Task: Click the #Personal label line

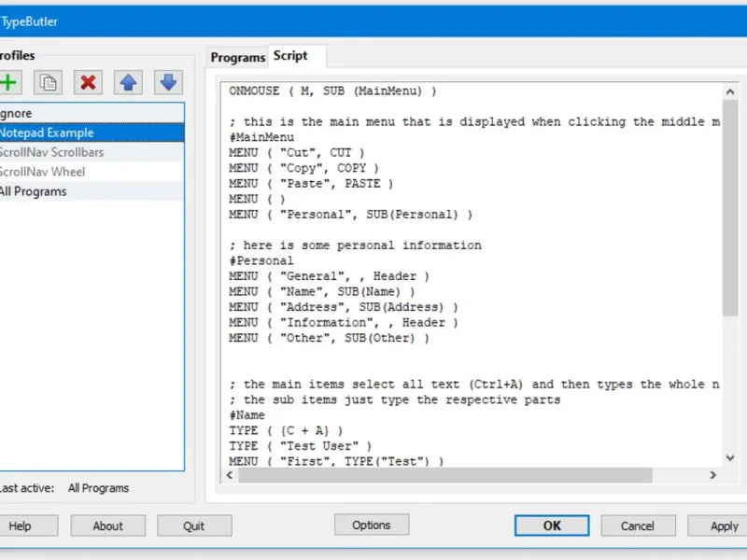Action: tap(261, 261)
